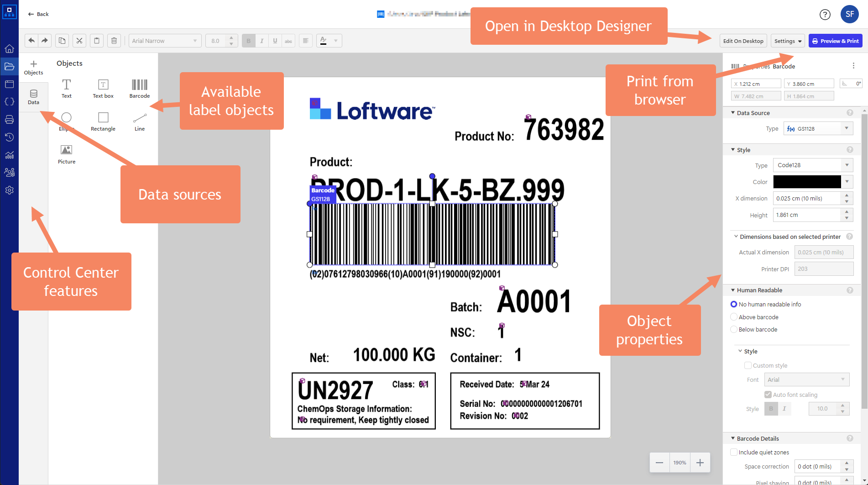Click the undo arrow in toolbar
The width and height of the screenshot is (868, 485).
click(x=31, y=41)
